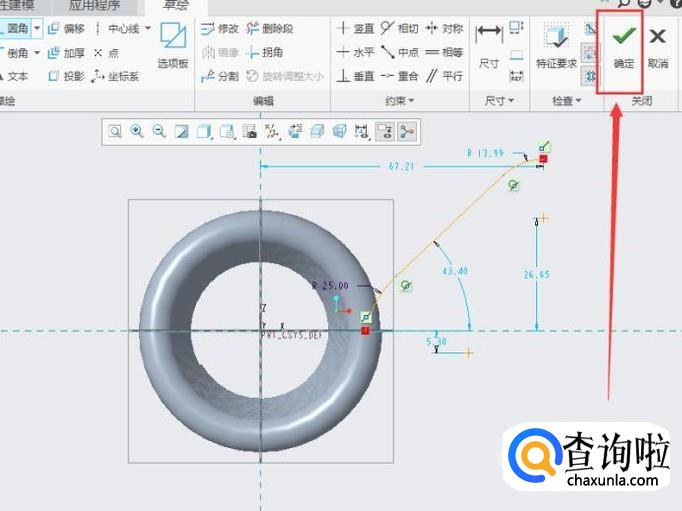Click the Dimension (尺寸) tool icon
Viewport: 682px width, 511px height.
click(x=488, y=46)
